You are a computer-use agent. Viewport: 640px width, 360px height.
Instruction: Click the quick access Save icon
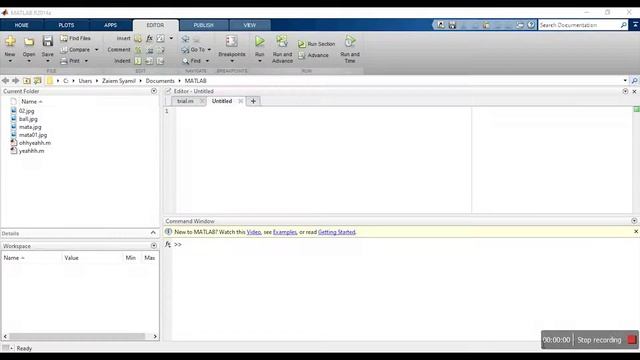[x=452, y=25]
